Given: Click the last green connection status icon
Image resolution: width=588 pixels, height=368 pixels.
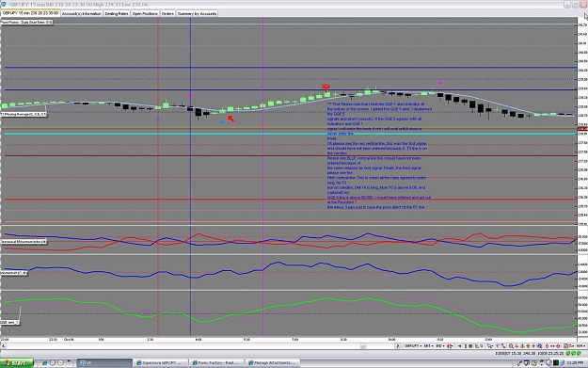Looking at the screenshot, I should pyautogui.click(x=579, y=353).
